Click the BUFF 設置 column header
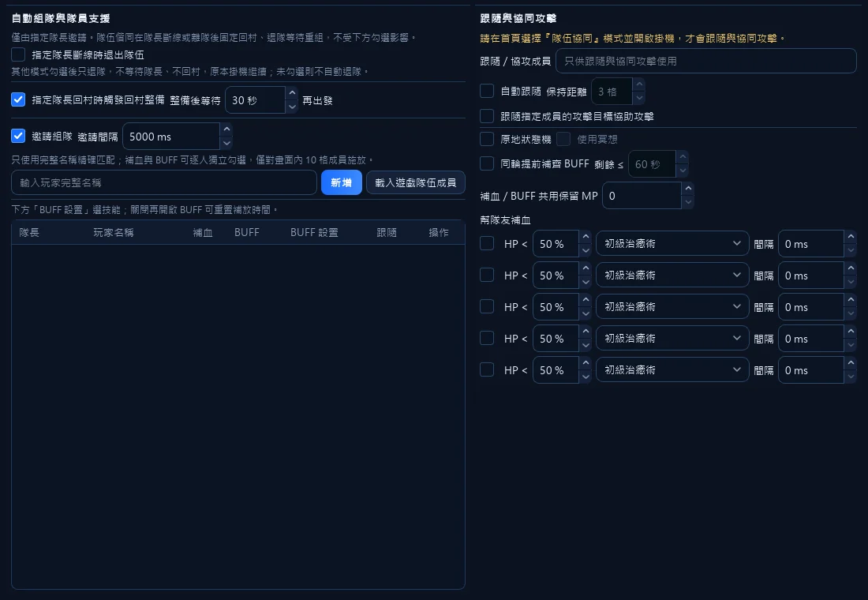 click(x=314, y=232)
